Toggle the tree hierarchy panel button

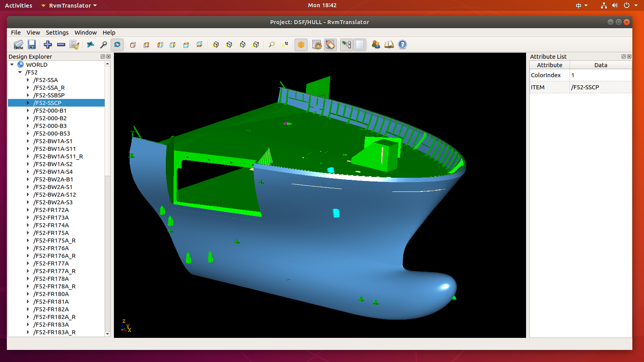point(346,45)
